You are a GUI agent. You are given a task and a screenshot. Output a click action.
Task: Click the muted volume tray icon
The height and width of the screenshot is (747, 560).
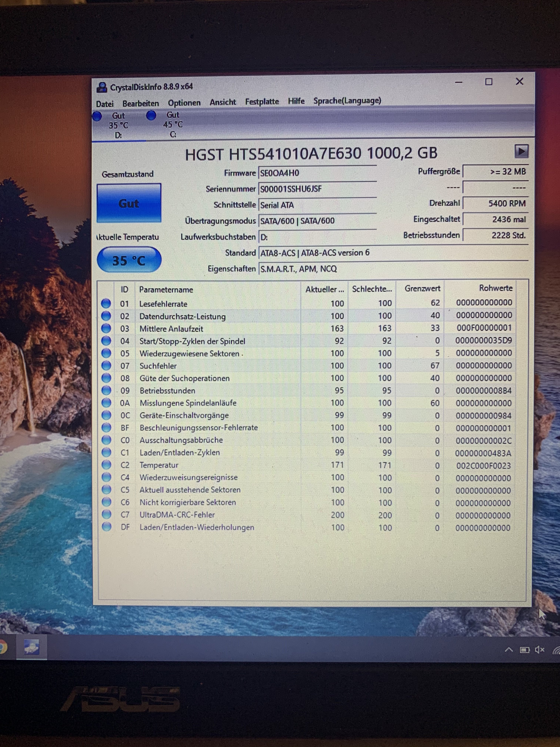pos(539,649)
